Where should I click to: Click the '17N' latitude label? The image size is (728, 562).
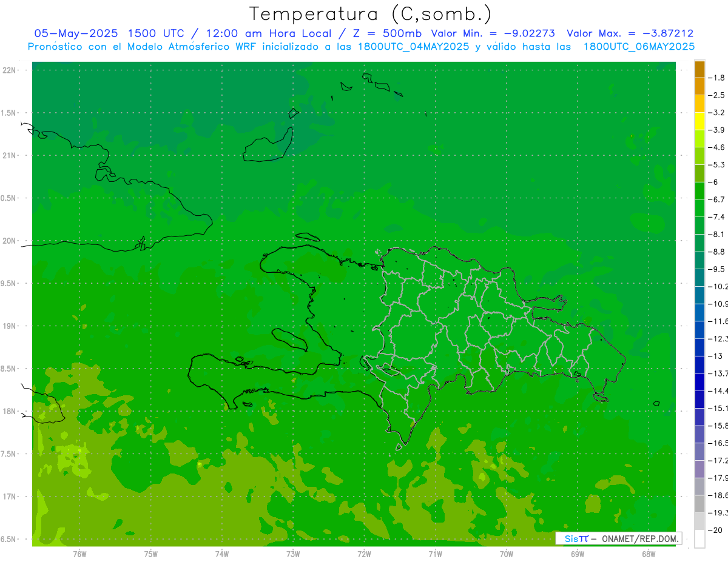tap(10, 497)
